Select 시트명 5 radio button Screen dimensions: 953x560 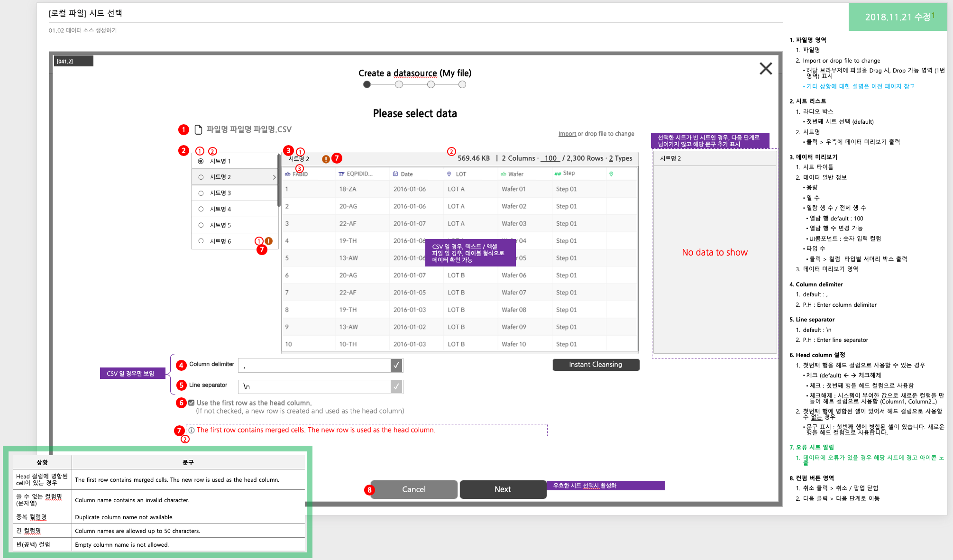[201, 225]
